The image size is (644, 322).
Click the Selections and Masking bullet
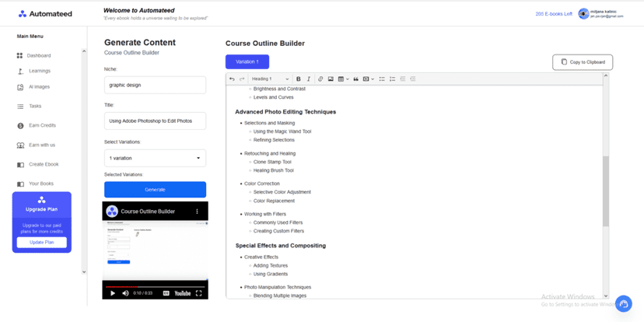269,123
